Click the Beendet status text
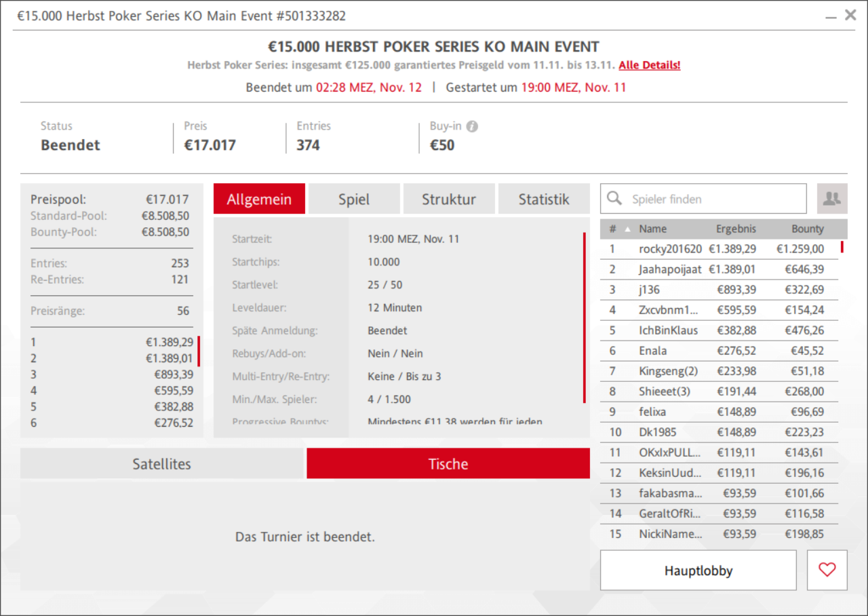 point(71,145)
